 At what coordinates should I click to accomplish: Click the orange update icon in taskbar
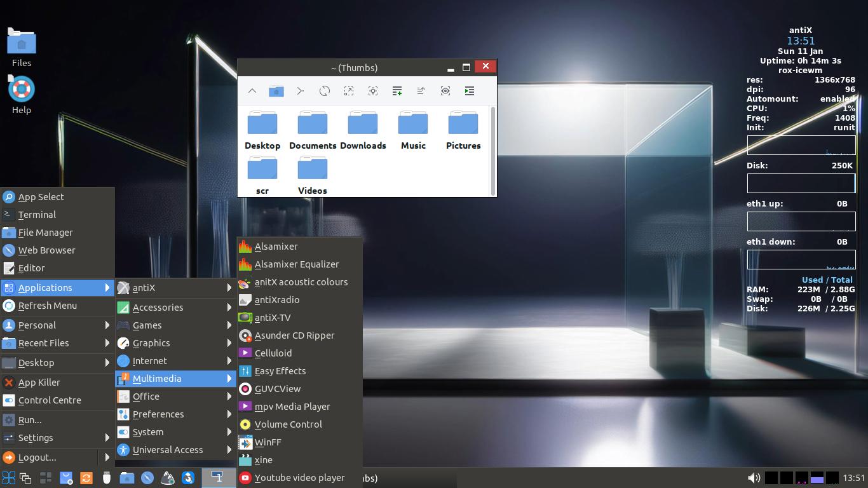tap(86, 478)
